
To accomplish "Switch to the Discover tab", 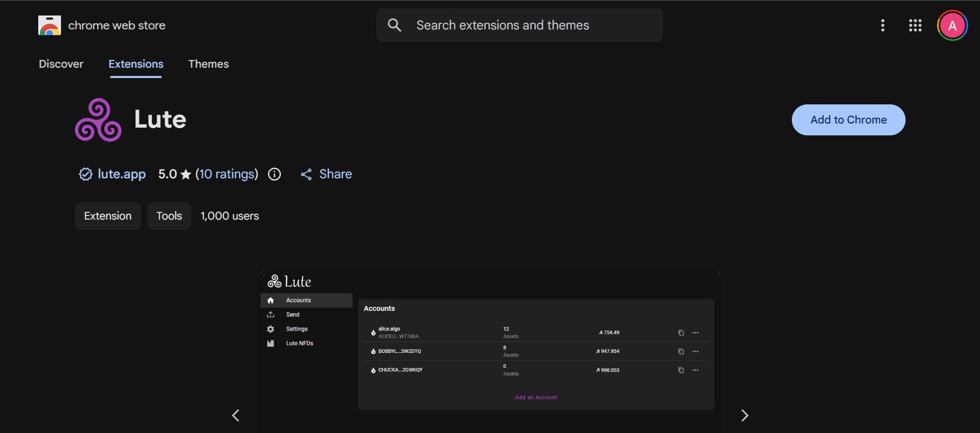I will (x=61, y=64).
